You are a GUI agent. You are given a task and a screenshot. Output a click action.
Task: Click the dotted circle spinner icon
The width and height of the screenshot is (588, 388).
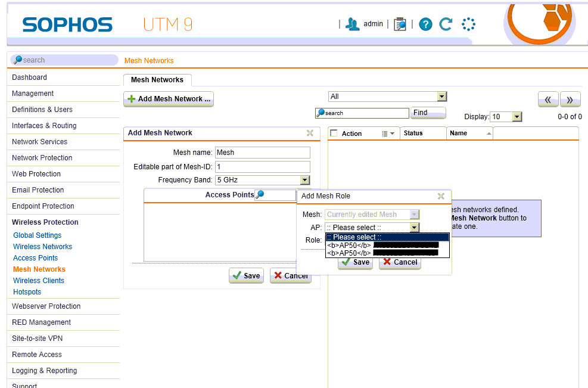pos(468,24)
